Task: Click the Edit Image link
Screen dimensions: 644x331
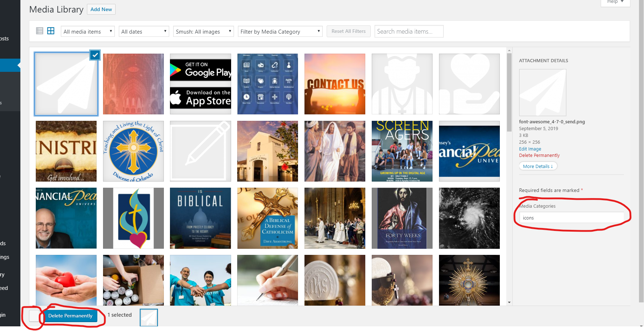Action: [530, 149]
